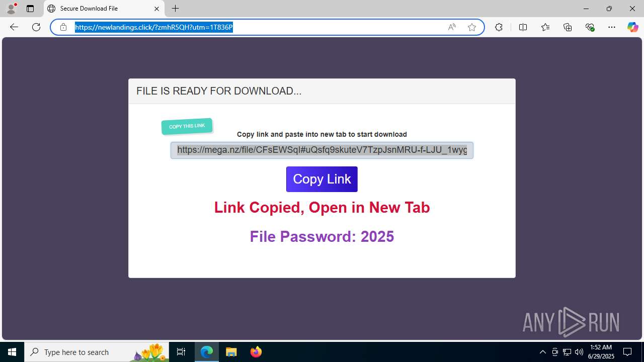Open the volume control tray icon
The image size is (644, 362).
[x=579, y=352]
